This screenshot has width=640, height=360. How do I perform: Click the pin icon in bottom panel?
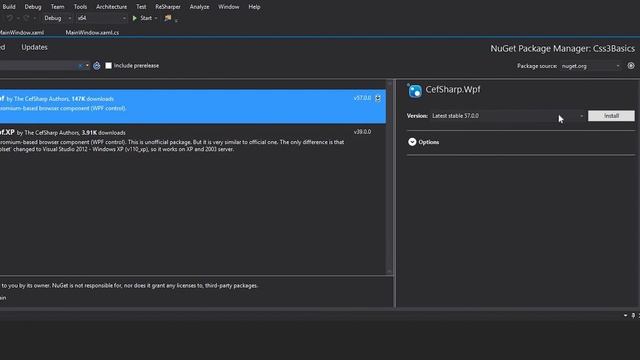[633, 316]
